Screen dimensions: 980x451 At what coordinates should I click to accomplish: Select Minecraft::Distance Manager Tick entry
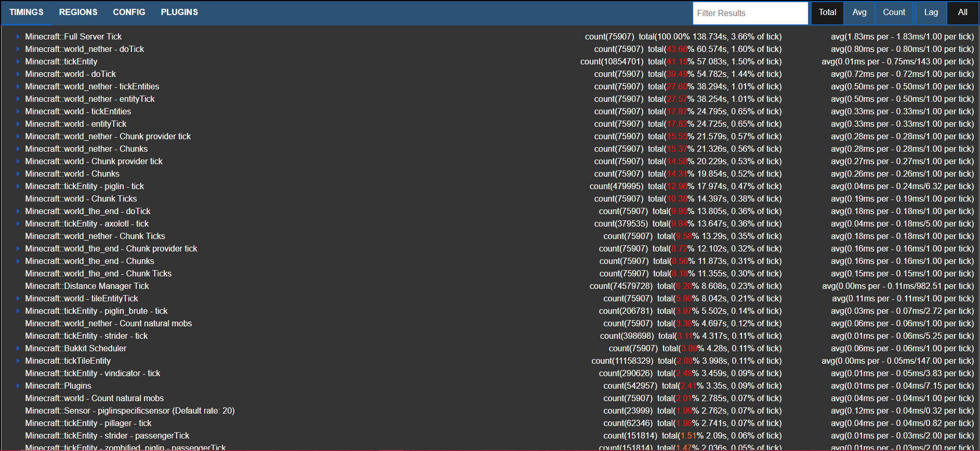point(87,286)
